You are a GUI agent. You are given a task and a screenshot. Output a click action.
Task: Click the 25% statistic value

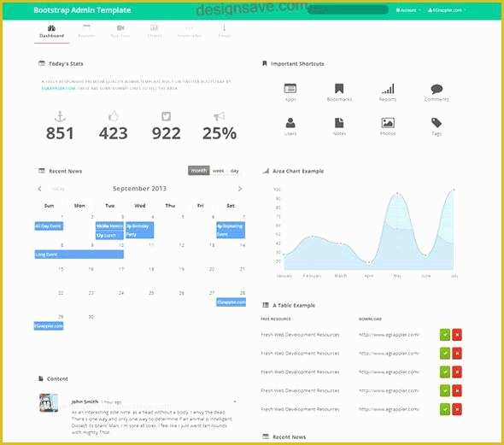coord(220,133)
